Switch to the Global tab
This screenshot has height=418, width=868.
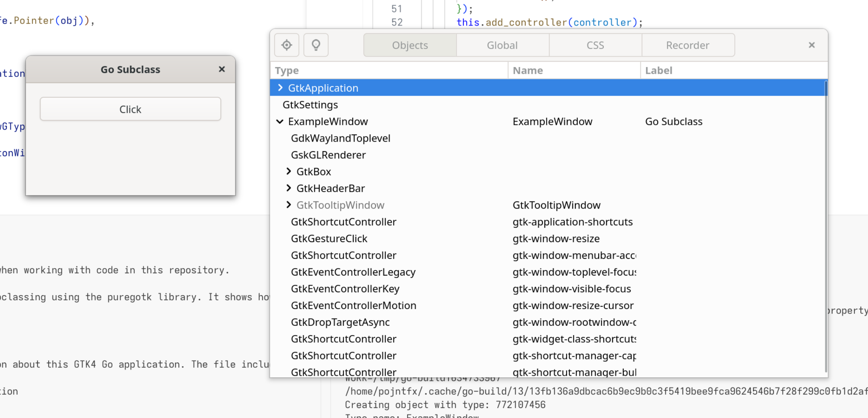[502, 45]
